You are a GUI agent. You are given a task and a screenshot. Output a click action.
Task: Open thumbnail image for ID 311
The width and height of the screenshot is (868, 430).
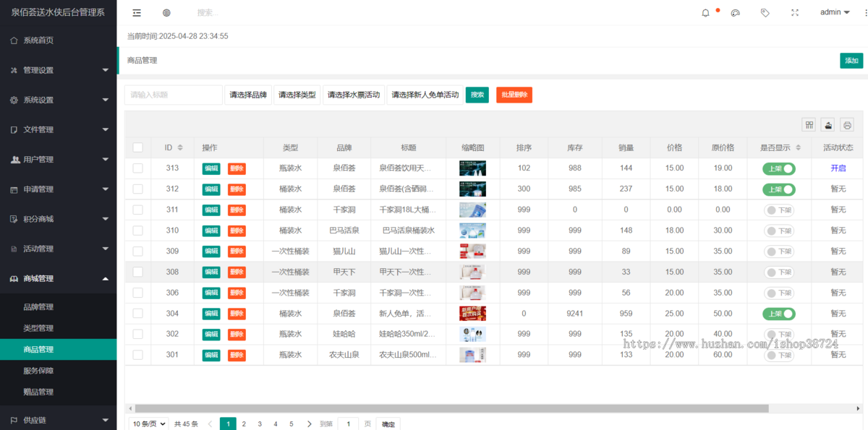point(472,210)
